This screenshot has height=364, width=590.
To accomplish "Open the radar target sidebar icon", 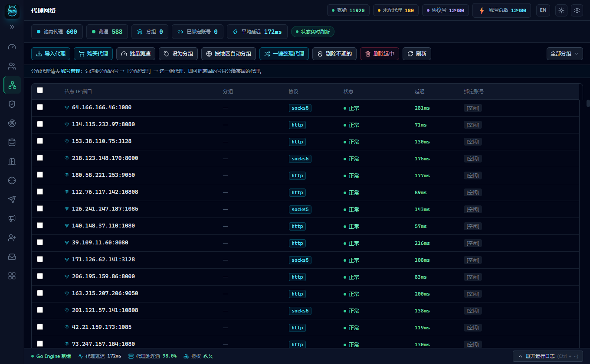I will click(12, 123).
